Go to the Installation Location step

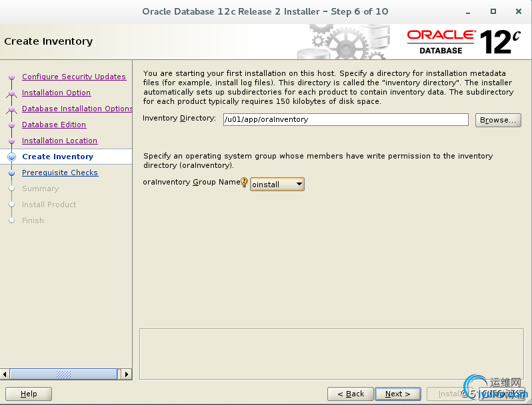point(60,141)
